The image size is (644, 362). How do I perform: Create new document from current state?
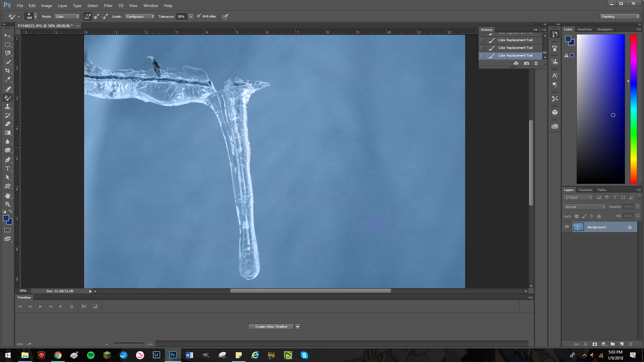(x=516, y=63)
